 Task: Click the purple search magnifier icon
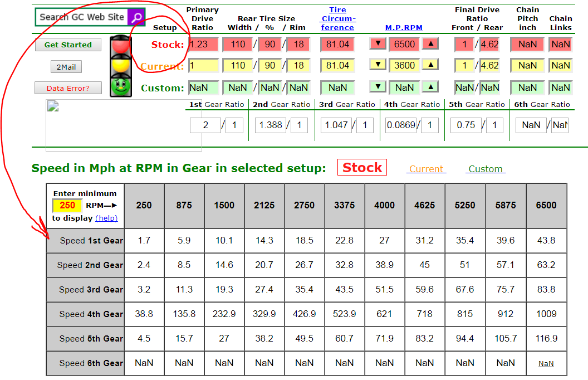click(136, 17)
